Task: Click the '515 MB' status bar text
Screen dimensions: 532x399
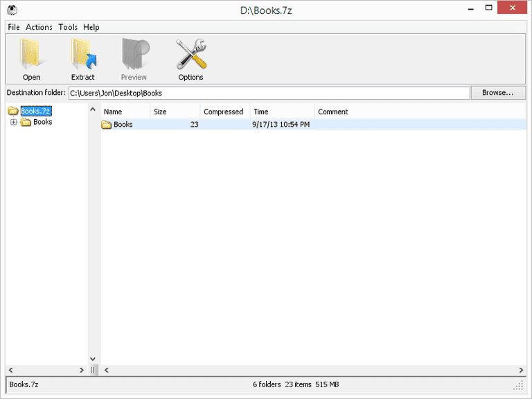Action: point(327,384)
